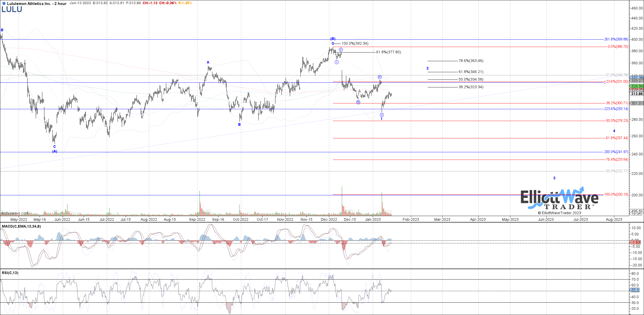Viewport: 644px width, 315px height.
Task: Click the circled wave iii label
Action: [x=358, y=102]
